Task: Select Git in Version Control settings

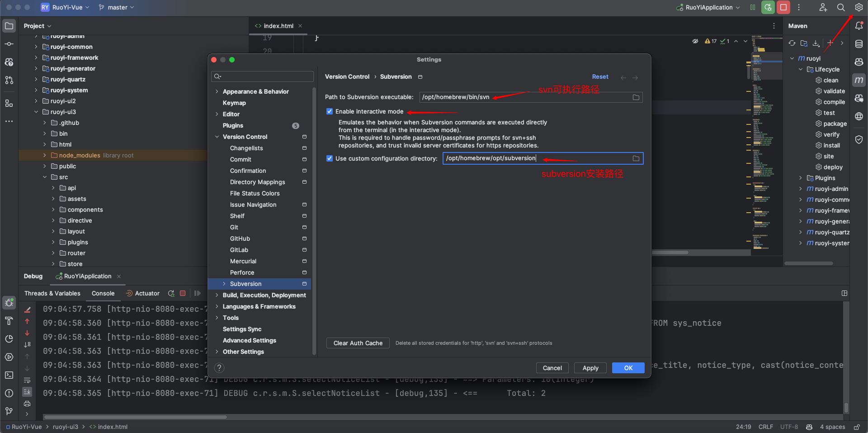Action: [x=234, y=227]
